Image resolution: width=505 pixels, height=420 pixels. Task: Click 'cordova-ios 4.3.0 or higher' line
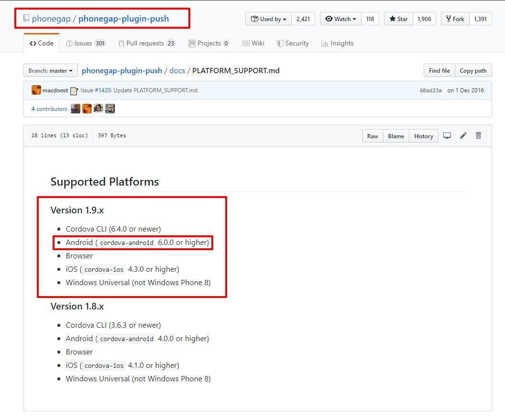122,269
